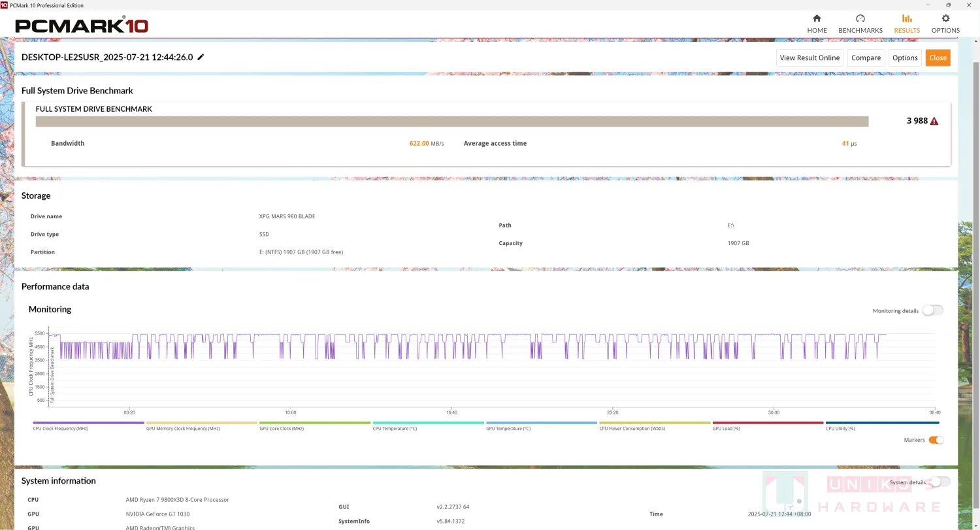Click the PCMARK 10 logo
This screenshot has height=530, width=980.
(x=82, y=25)
